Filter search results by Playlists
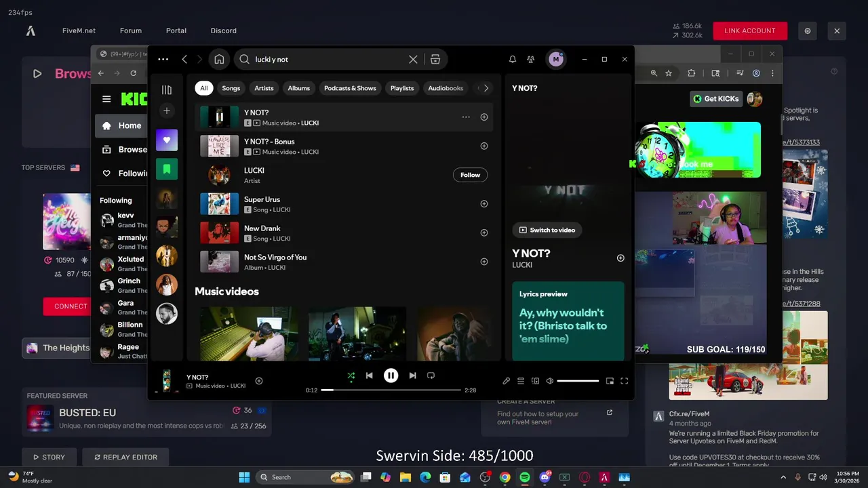Viewport: 868px width, 488px height. click(x=402, y=88)
